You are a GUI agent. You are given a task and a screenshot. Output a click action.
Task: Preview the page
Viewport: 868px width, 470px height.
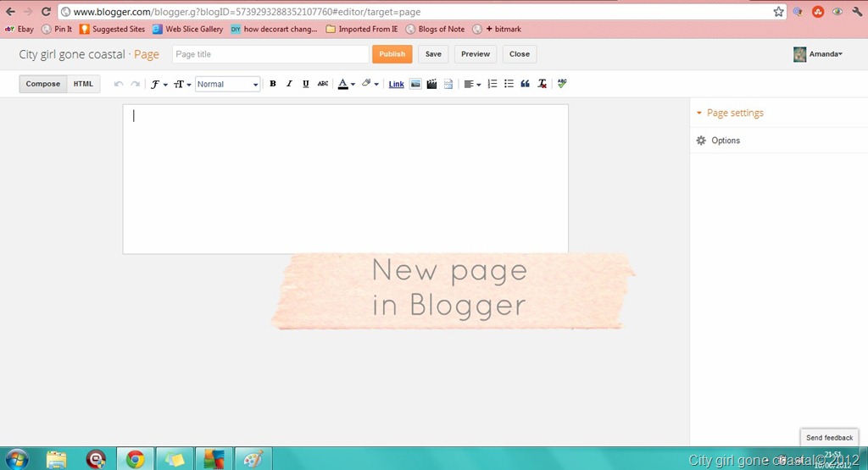point(476,54)
